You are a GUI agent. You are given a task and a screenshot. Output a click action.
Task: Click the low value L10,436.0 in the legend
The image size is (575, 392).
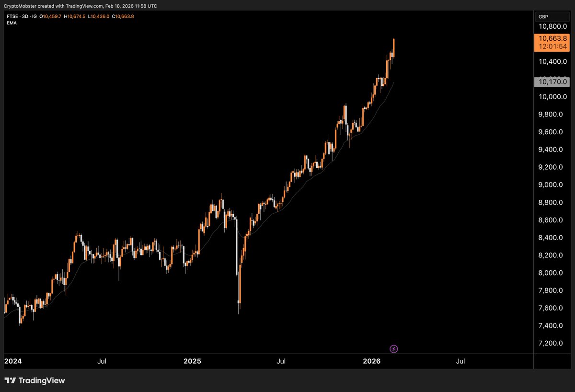click(x=100, y=16)
